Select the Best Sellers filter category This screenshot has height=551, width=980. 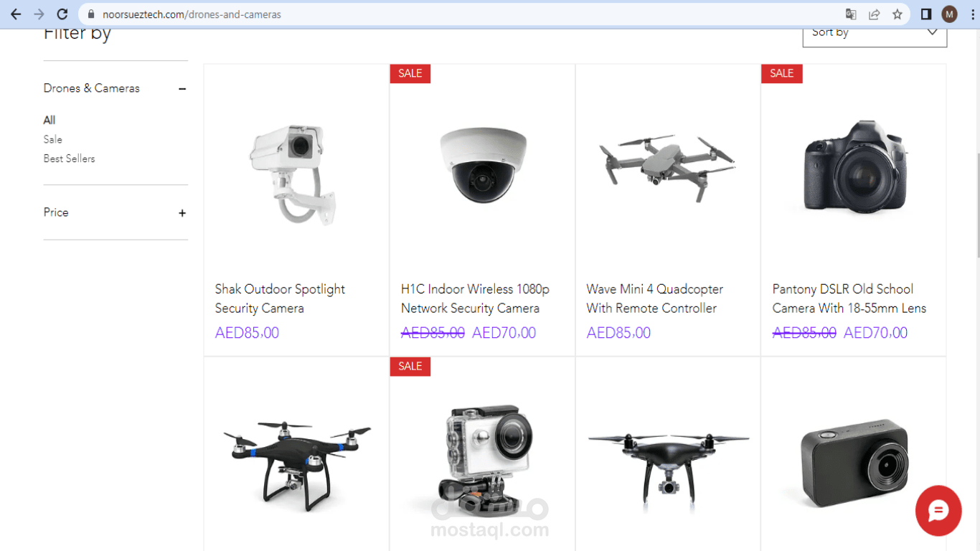pos(70,159)
